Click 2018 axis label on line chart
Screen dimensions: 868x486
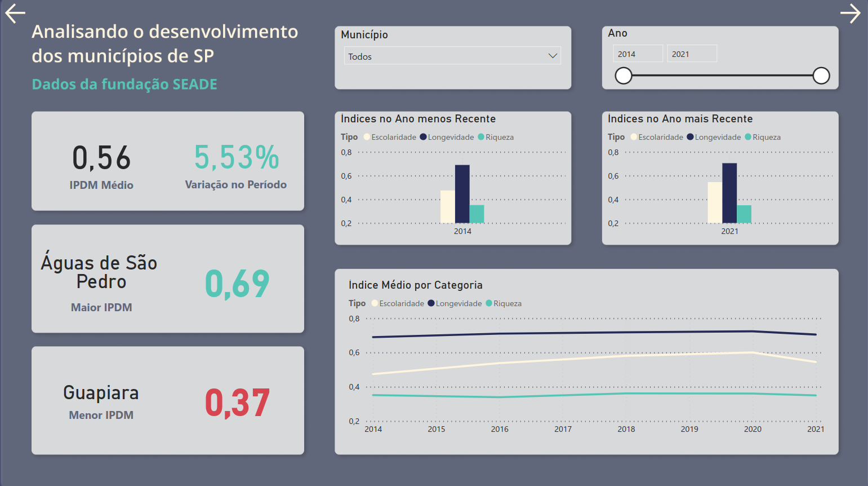tap(626, 429)
